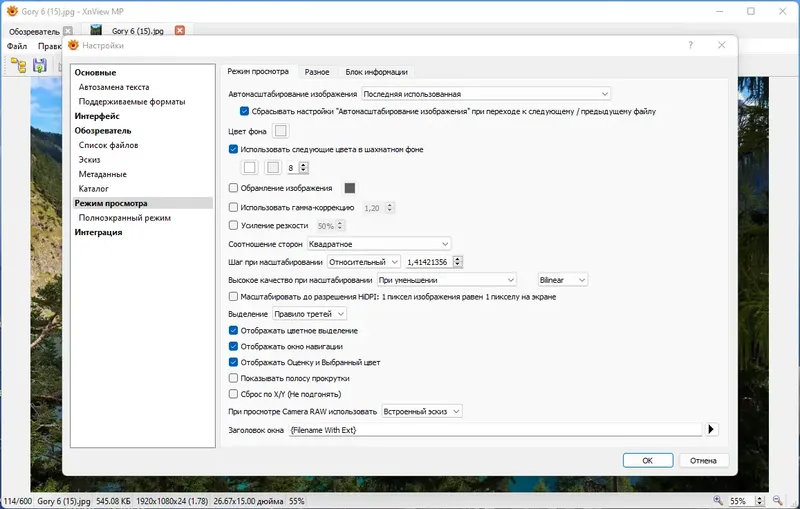Screen dimensions: 800x509
Task: Open the Файл menu
Action: click(17, 46)
